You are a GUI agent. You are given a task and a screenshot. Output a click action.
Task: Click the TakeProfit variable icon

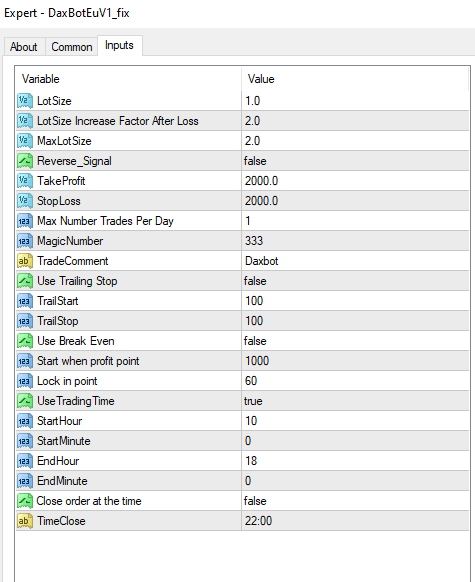[x=24, y=181]
